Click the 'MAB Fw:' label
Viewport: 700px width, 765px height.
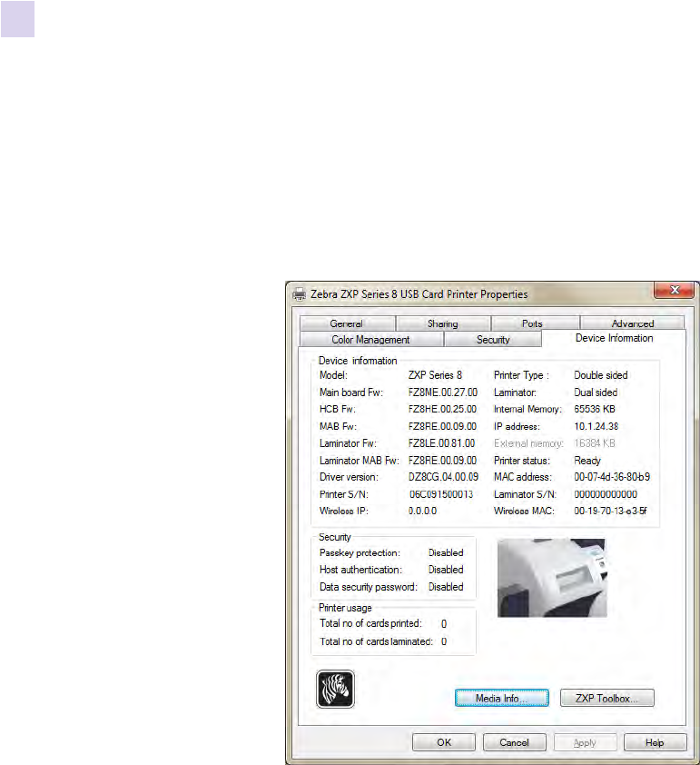338,426
